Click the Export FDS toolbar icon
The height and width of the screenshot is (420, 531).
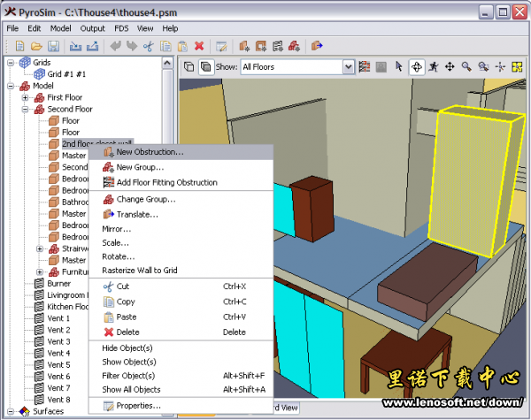click(92, 46)
